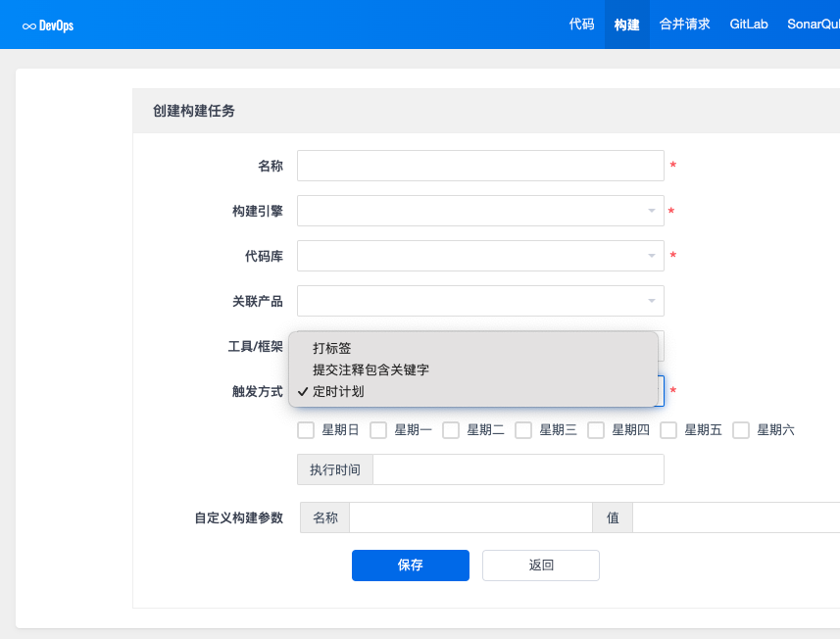Select the 星期五 checkbox
This screenshot has width=840, height=639.
668,429
